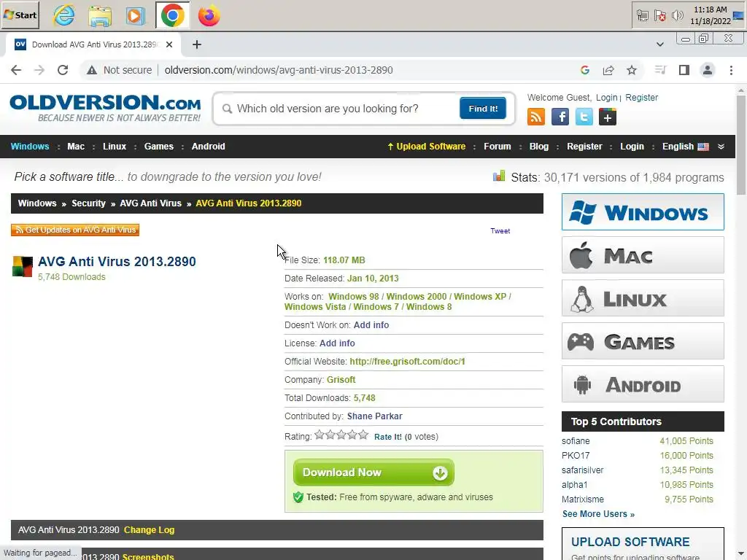Image resolution: width=747 pixels, height=560 pixels.
Task: Click Get Updates on AVG Anti Virus
Action: (x=75, y=230)
